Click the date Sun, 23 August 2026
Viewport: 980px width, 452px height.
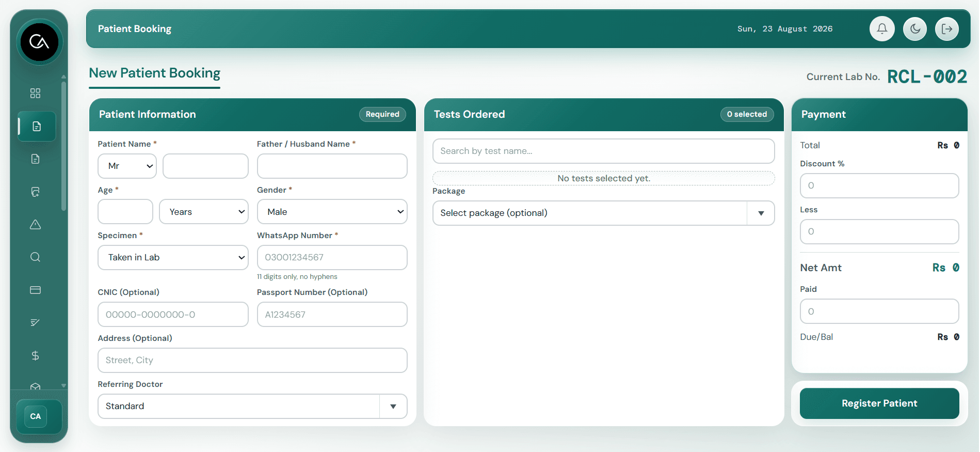pyautogui.click(x=785, y=29)
